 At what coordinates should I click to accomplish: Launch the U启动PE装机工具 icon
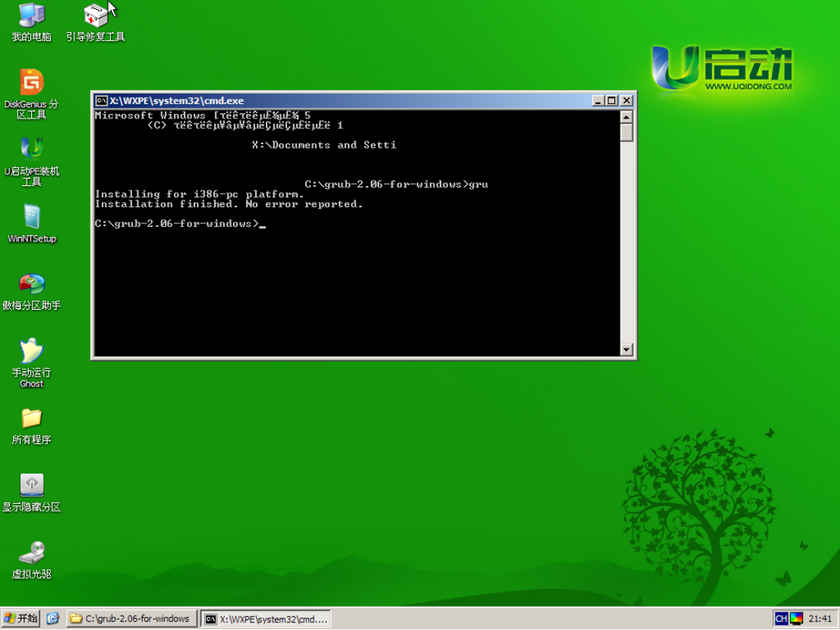pos(32,162)
